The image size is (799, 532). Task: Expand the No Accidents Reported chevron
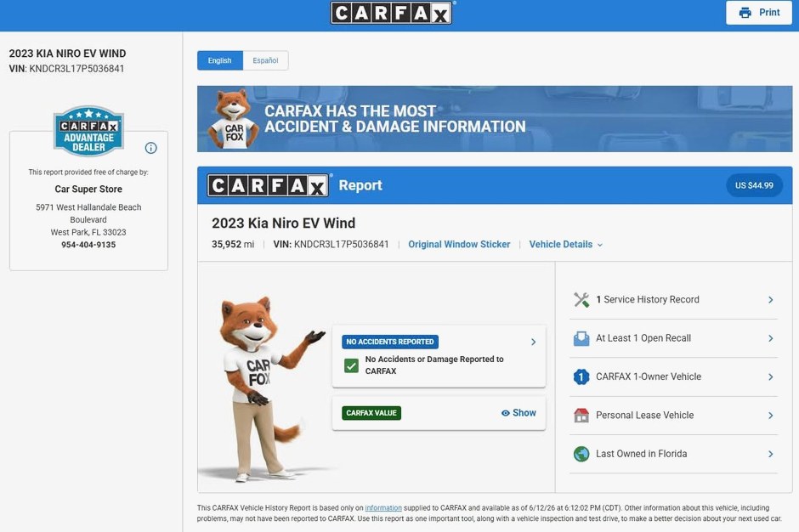click(534, 342)
